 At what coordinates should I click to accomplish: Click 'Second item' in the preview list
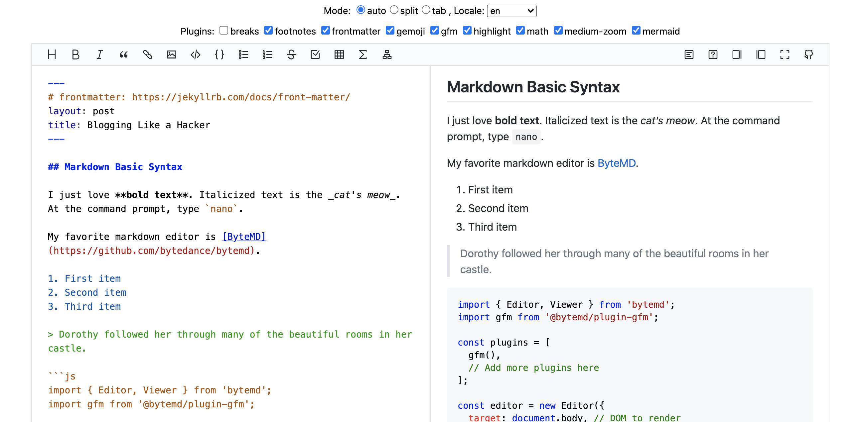(498, 208)
